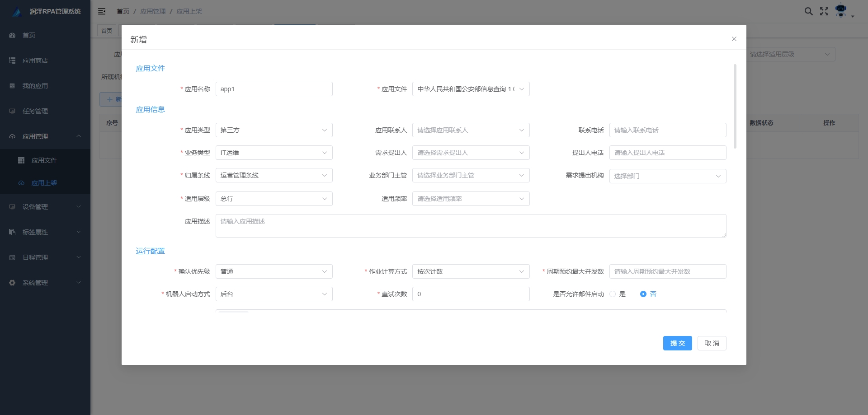
Task: Open the 适用频率 dropdown
Action: (x=471, y=199)
